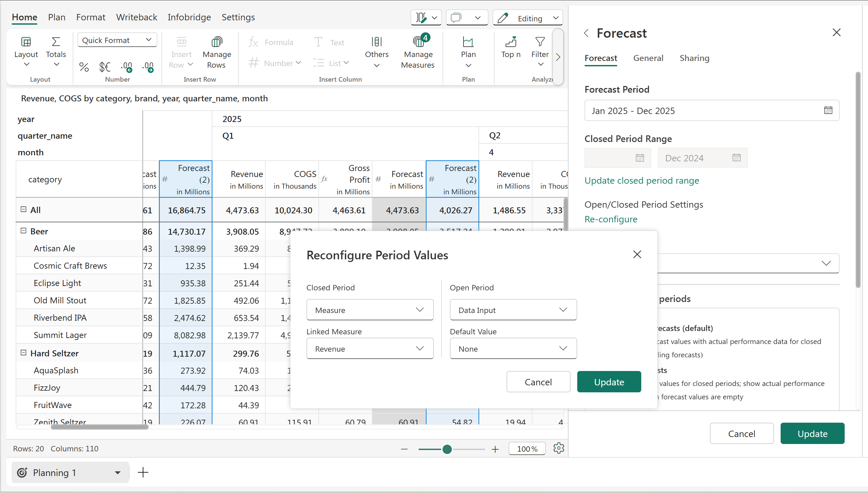Click Update in Reconfigure Period Values dialog
868x493 pixels.
coord(609,382)
